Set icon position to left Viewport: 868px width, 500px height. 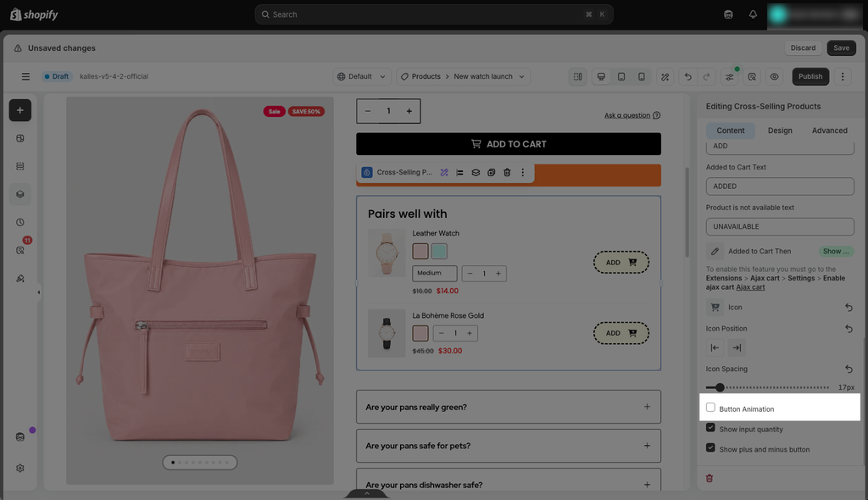(x=715, y=347)
